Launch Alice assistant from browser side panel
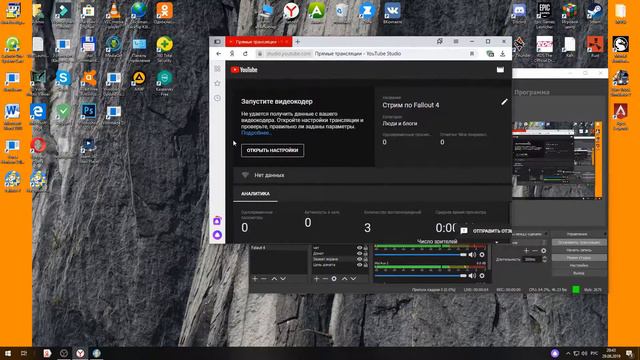Viewport: 640px width, 360px height. click(x=218, y=235)
